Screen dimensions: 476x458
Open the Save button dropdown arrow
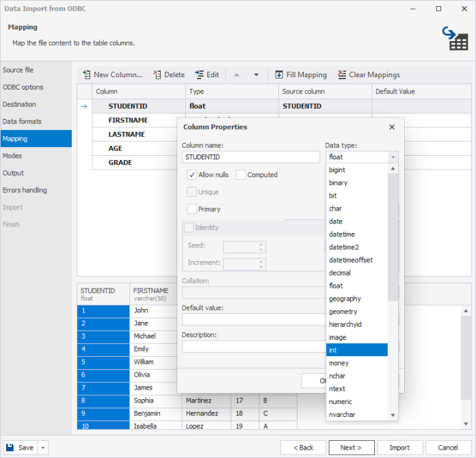[x=43, y=448]
